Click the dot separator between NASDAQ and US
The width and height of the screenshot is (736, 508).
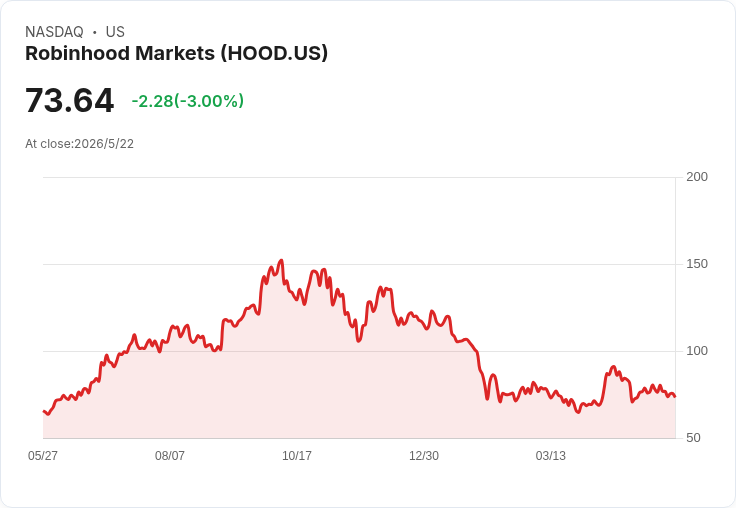pos(94,32)
